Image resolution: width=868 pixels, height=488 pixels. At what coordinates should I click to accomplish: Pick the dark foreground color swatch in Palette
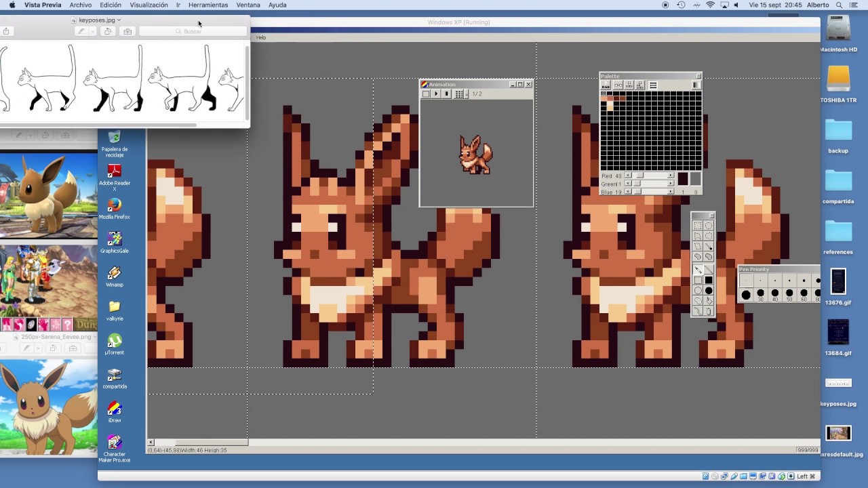click(x=683, y=179)
